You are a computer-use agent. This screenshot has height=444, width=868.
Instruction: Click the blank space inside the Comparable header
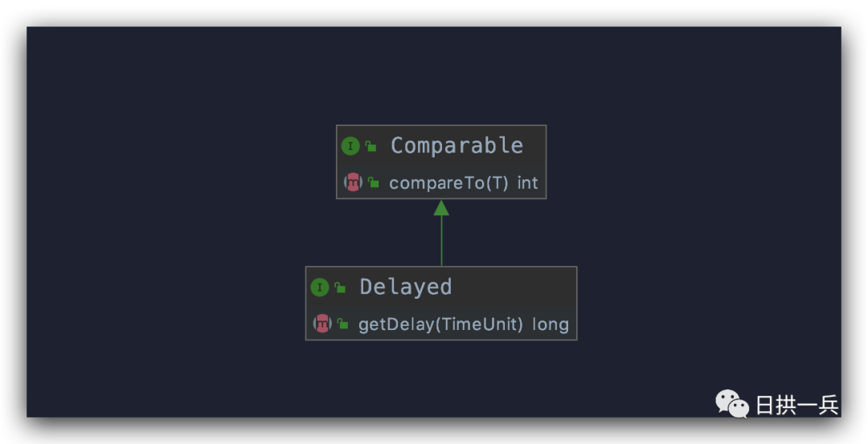(x=534, y=145)
